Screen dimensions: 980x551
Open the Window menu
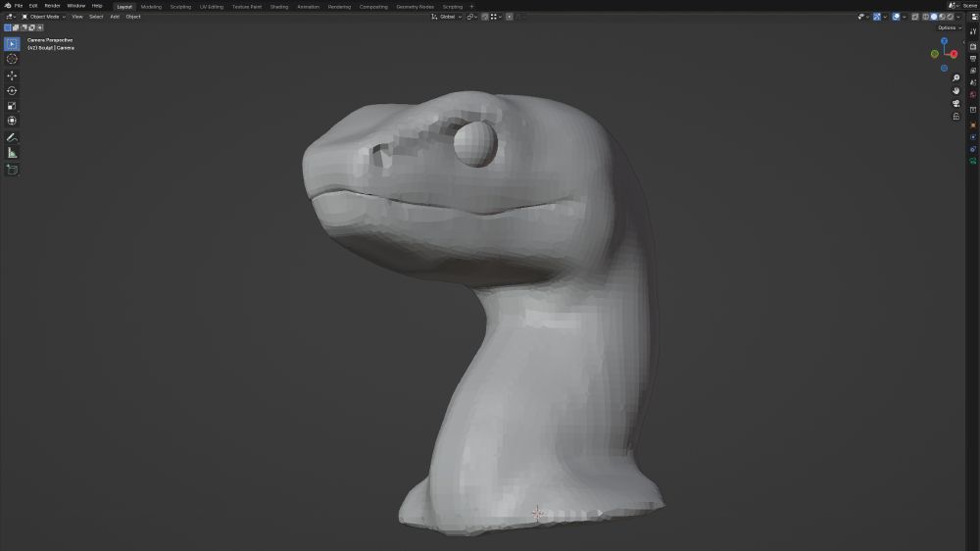[x=75, y=6]
